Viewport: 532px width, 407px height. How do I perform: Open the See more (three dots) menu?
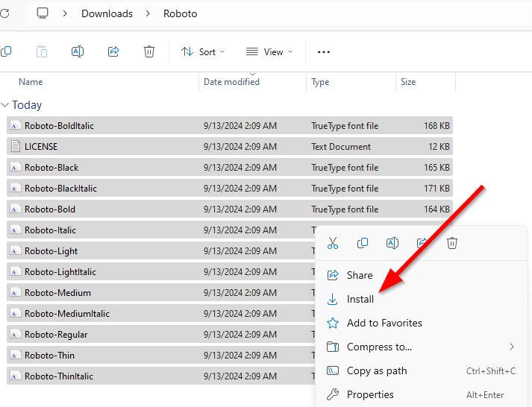(x=324, y=52)
